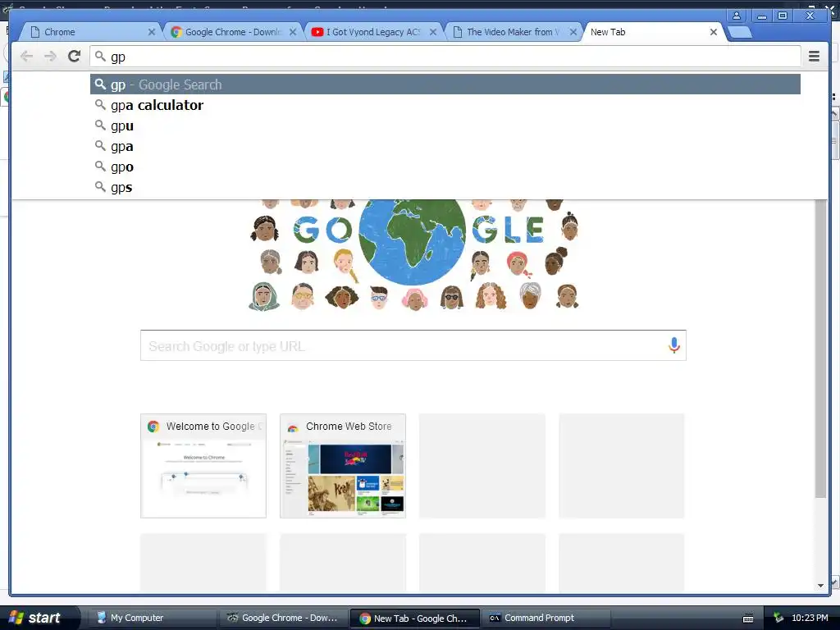Switch to the 'I Got Vyond Legacy' YouTube tab
The height and width of the screenshot is (630, 840).
(x=372, y=32)
